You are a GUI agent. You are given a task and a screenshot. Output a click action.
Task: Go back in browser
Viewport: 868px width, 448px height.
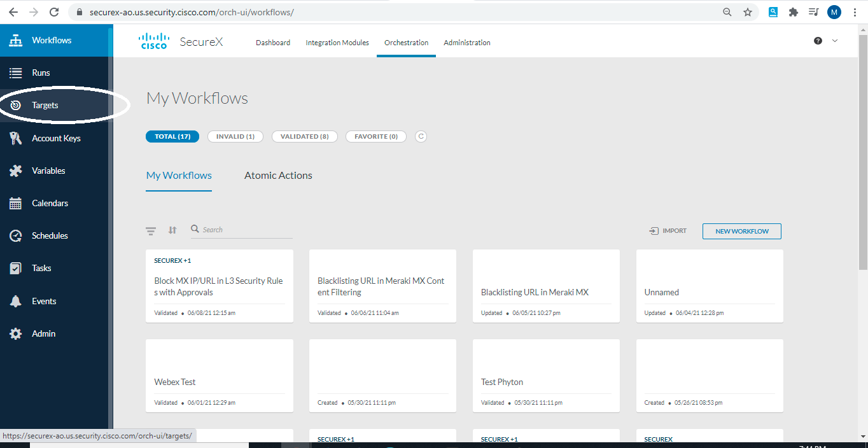coord(13,12)
